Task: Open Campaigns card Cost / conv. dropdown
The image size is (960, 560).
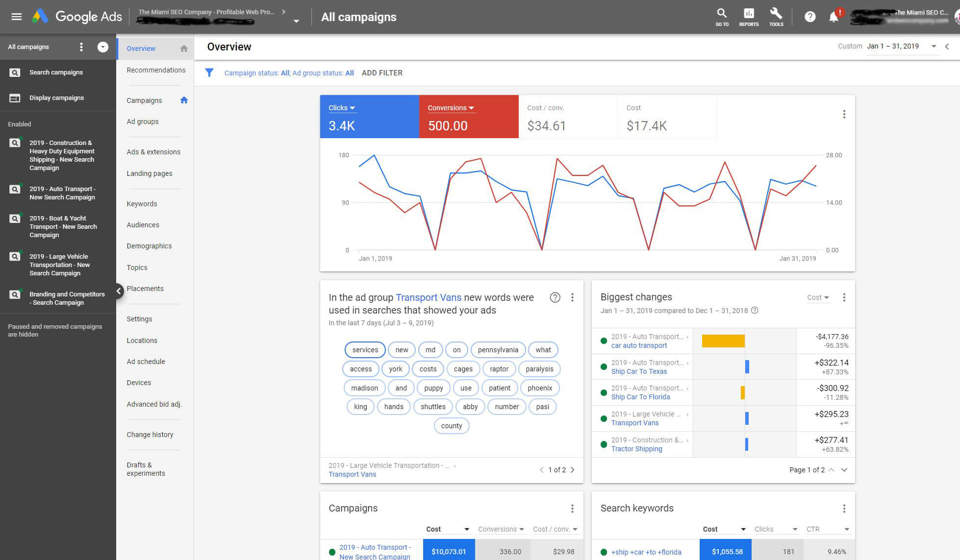Action: 555,529
